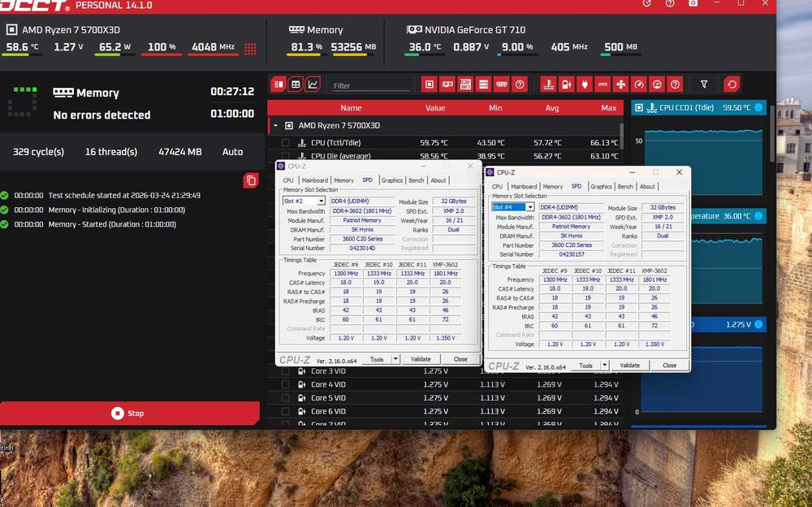Click the Avg column header
The image size is (812, 507).
tap(552, 108)
